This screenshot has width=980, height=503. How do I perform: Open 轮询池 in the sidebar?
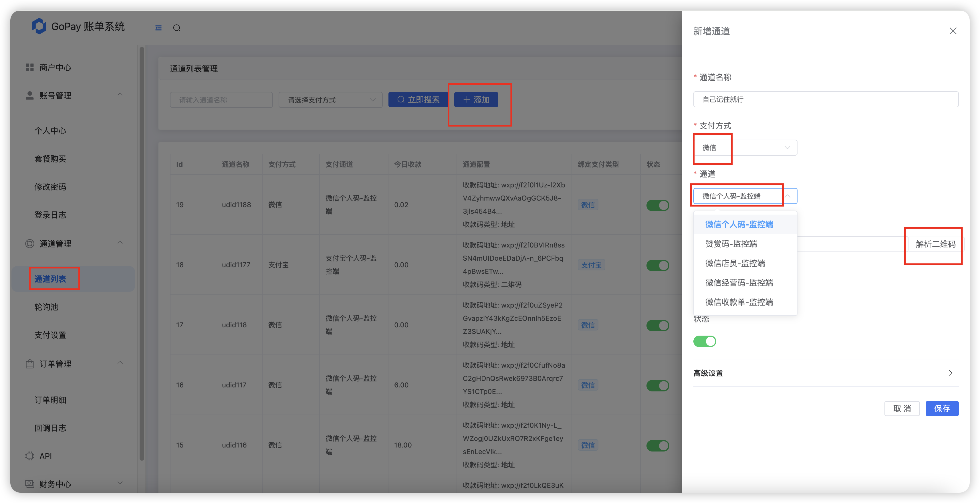pyautogui.click(x=46, y=307)
